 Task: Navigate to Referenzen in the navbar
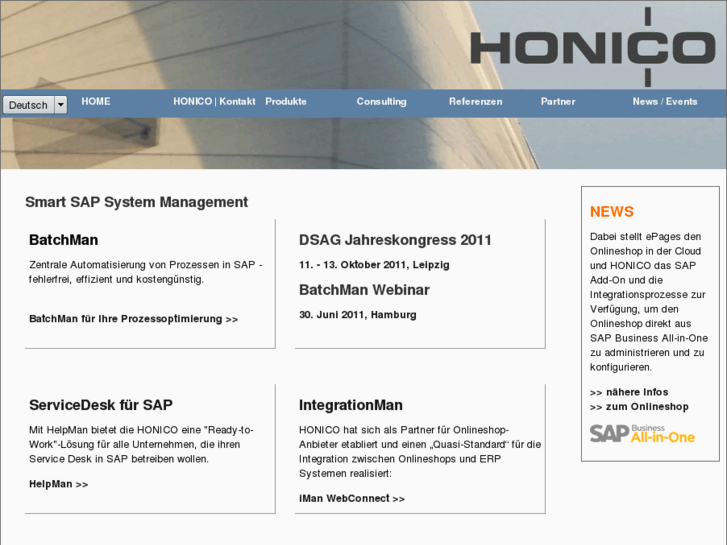475,101
